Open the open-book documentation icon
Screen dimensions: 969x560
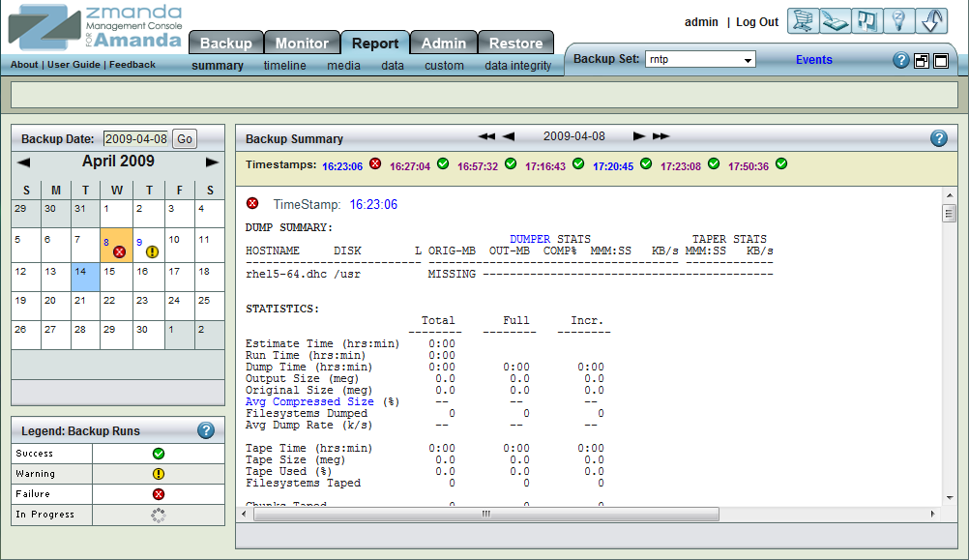[x=835, y=21]
